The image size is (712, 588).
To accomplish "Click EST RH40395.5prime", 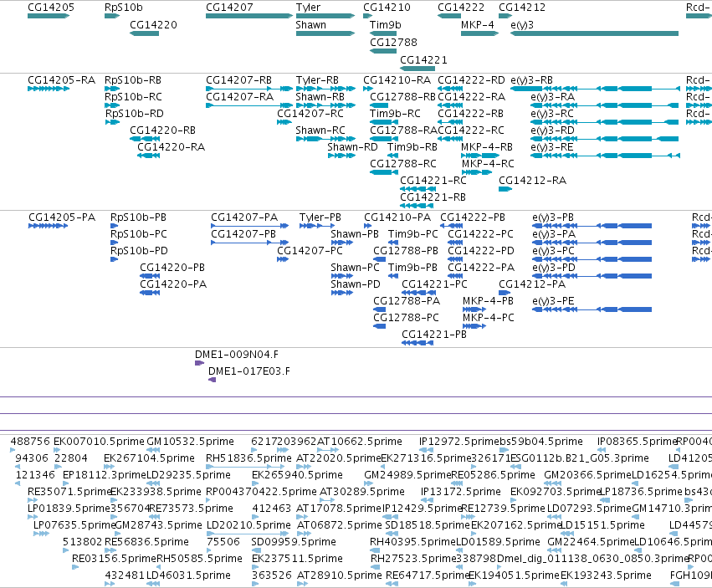I will pos(412,542).
